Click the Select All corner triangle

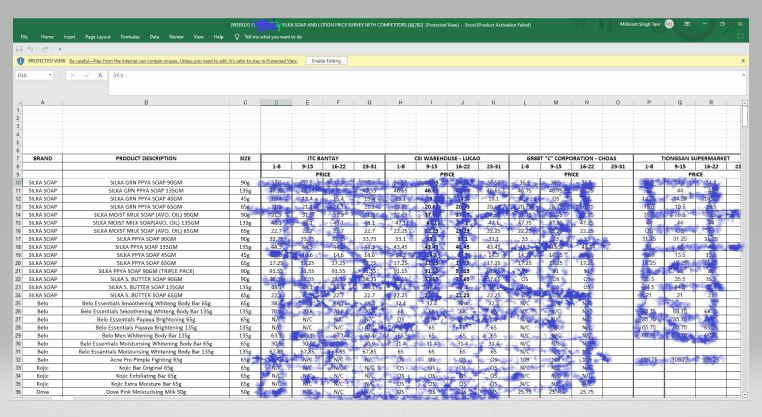pyautogui.click(x=18, y=103)
